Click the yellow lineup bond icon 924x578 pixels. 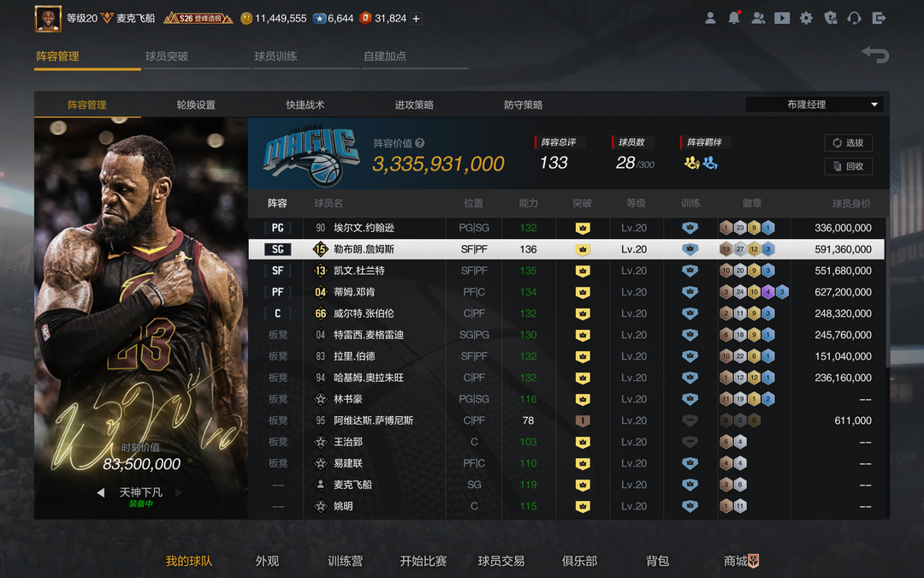pyautogui.click(x=692, y=163)
